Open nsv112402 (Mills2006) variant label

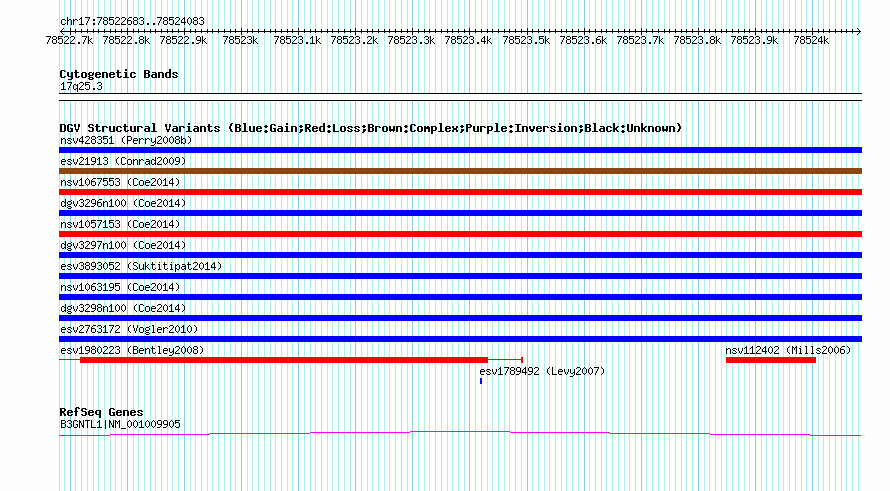click(788, 350)
